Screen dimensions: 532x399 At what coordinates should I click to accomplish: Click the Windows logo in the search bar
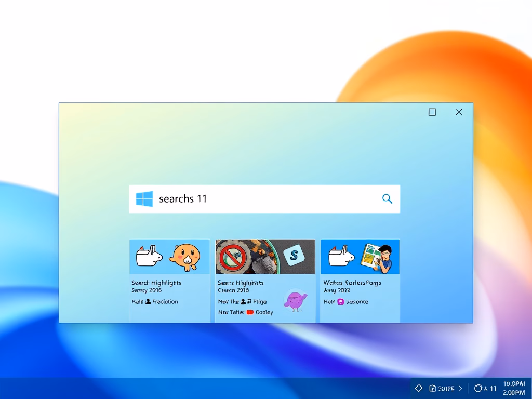(x=144, y=199)
